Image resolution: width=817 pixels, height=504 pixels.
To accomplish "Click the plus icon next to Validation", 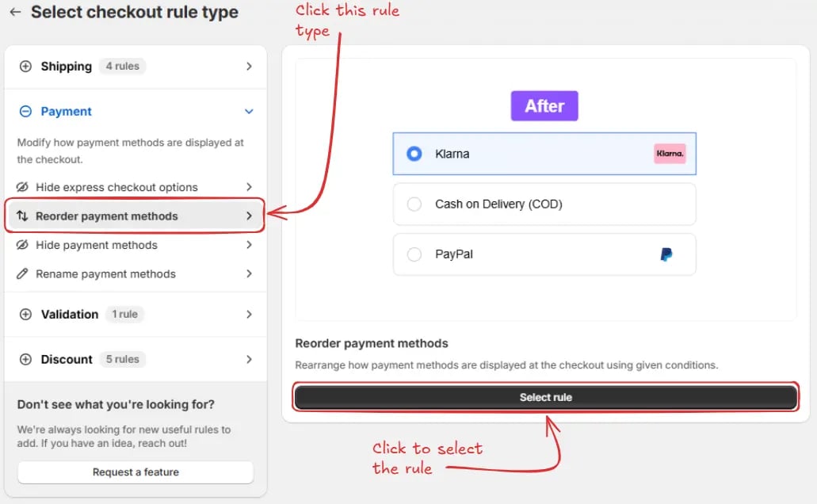I will [x=25, y=315].
